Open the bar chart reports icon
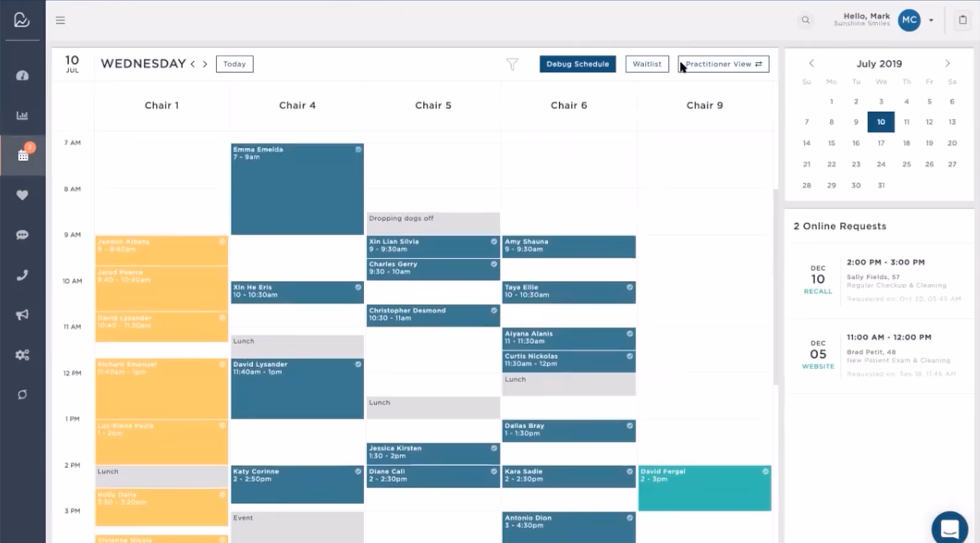 22,115
